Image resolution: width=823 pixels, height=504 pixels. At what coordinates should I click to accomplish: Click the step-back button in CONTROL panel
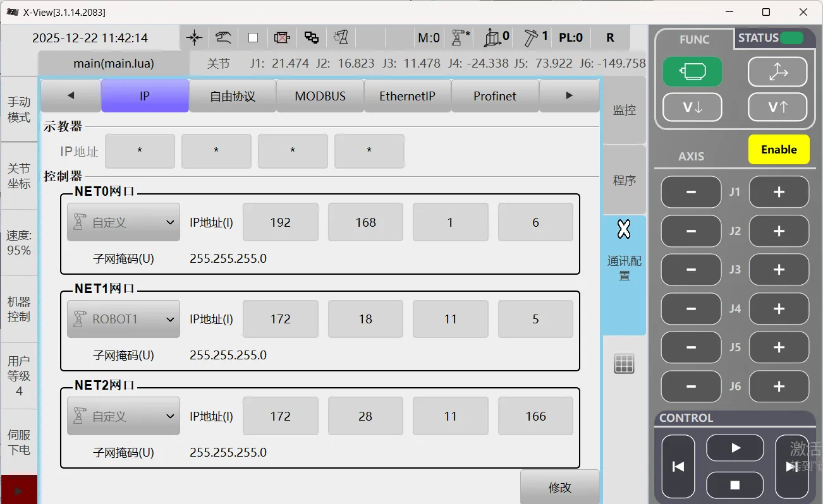point(678,467)
